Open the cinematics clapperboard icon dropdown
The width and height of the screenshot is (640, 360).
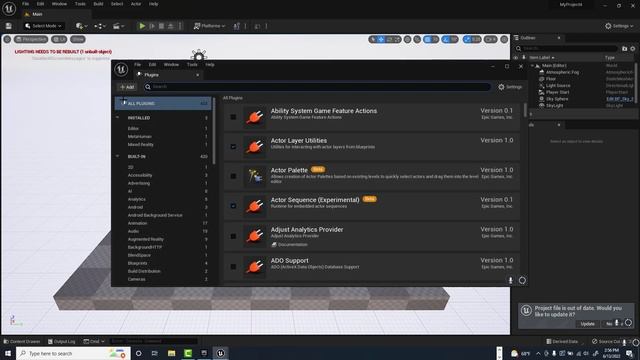(x=118, y=26)
